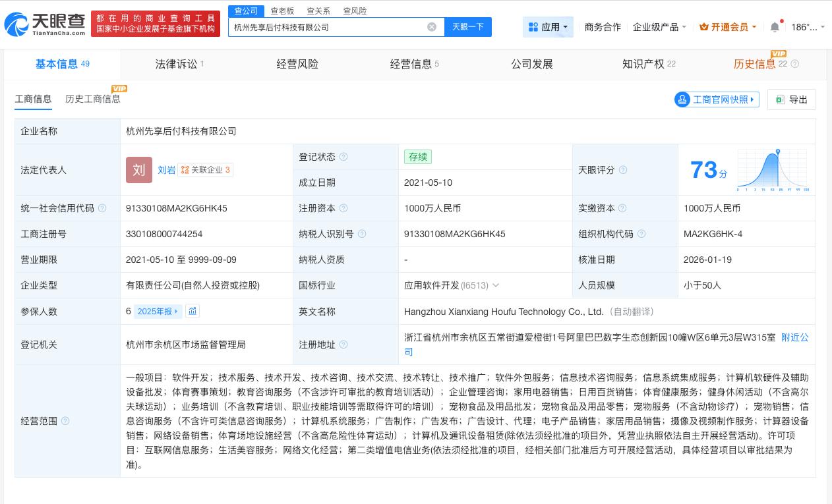
Task: Select the 历史工商信息 sub-tab
Action: (93, 99)
